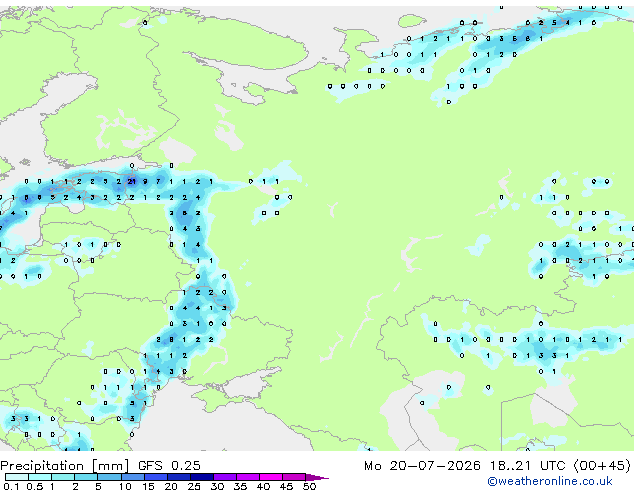Viewport: 634px width, 490px height.
Task: Click the 2–5 mm legend color swatch
Action: [86, 477]
